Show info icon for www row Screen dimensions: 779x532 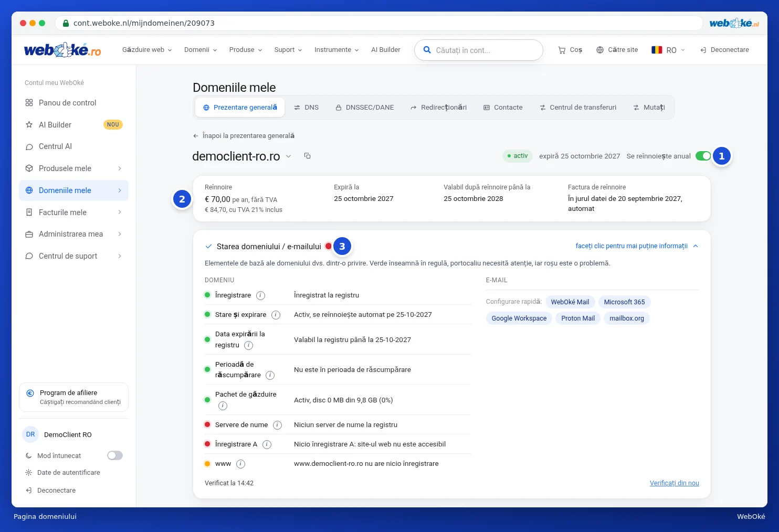240,464
